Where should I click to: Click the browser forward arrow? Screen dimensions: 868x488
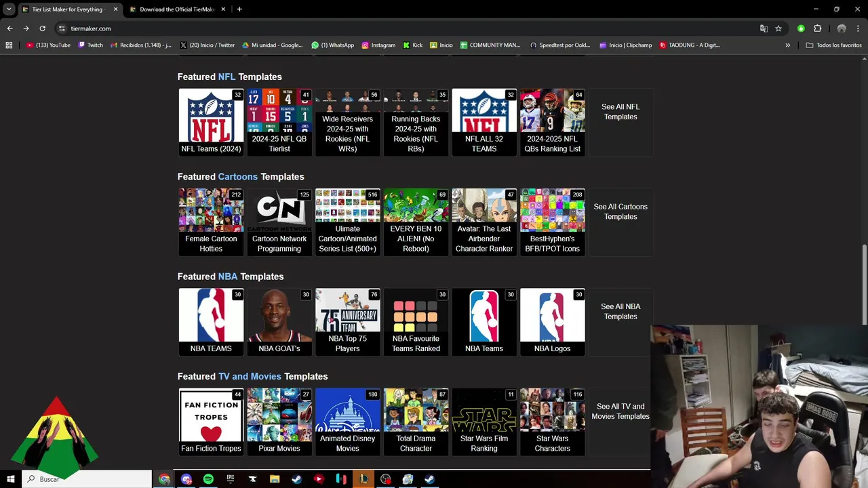[x=26, y=28]
